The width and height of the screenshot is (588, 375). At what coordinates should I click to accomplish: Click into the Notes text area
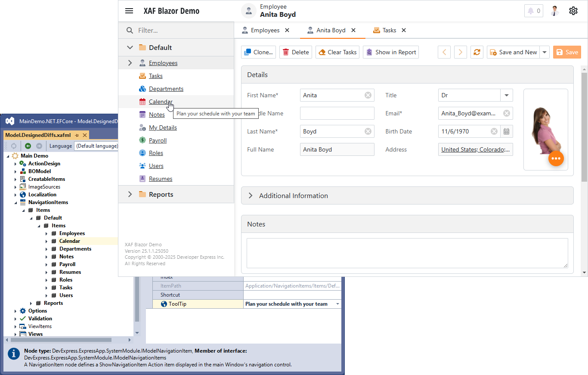[407, 253]
